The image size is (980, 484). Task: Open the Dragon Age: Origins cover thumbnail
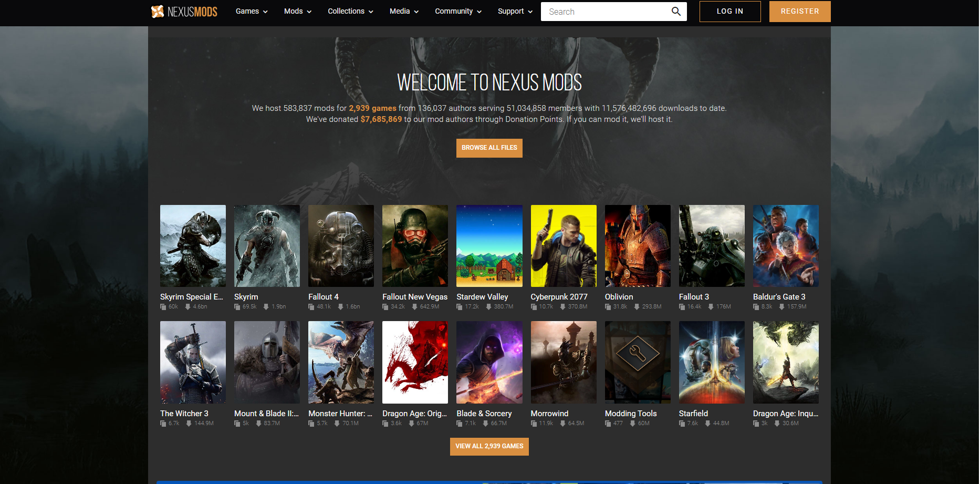tap(415, 363)
